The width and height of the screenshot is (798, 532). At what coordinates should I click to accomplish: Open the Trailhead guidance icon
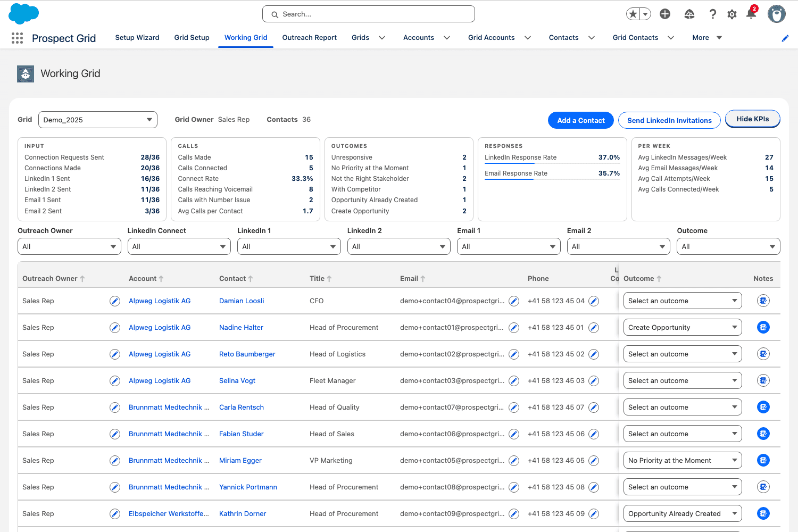point(689,14)
